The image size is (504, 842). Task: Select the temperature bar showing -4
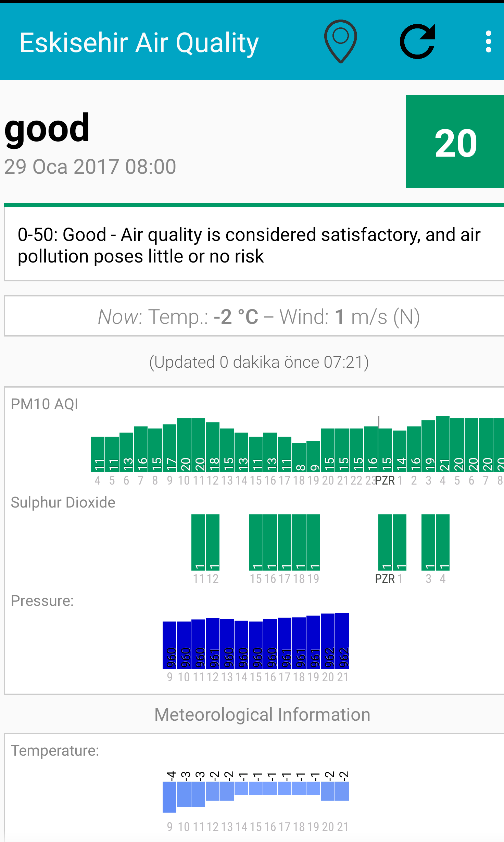coord(169,796)
